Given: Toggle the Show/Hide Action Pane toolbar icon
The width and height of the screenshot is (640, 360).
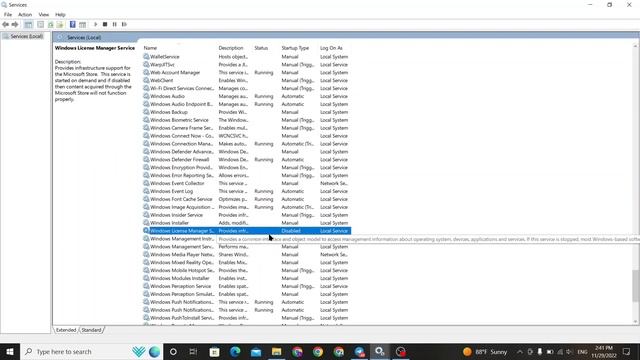Looking at the screenshot, I should pyautogui.click(x=82, y=24).
